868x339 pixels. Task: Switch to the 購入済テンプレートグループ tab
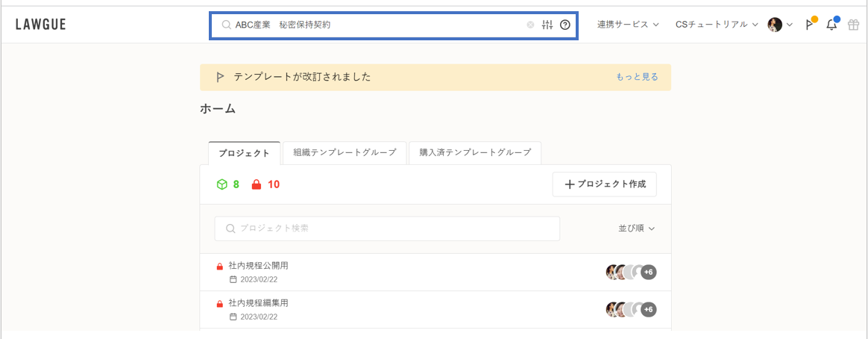click(475, 152)
